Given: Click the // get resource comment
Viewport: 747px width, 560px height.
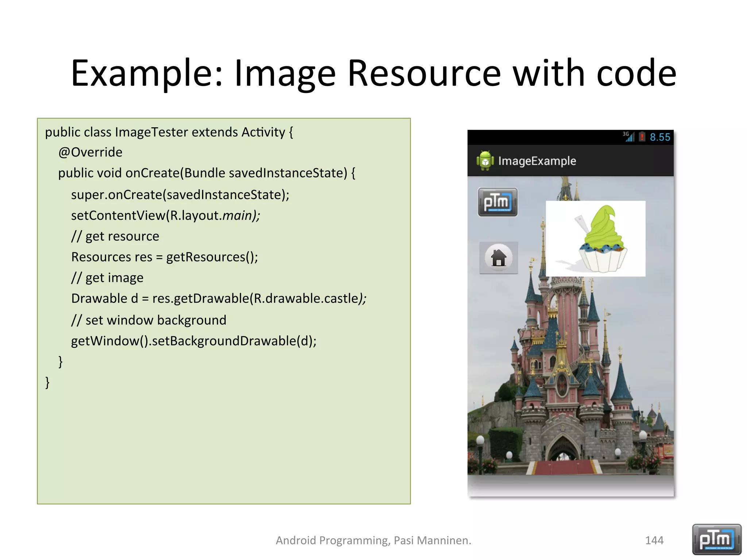Looking at the screenshot, I should (115, 237).
